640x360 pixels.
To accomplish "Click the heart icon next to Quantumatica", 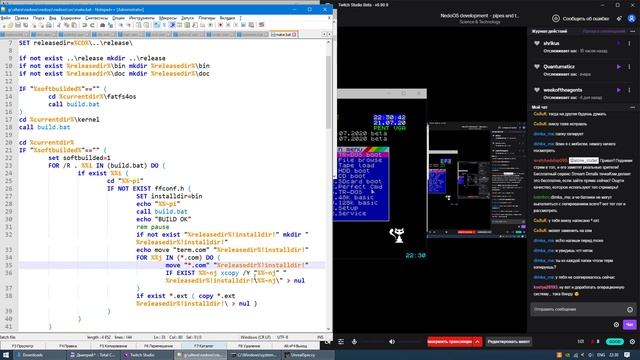I will [x=537, y=67].
